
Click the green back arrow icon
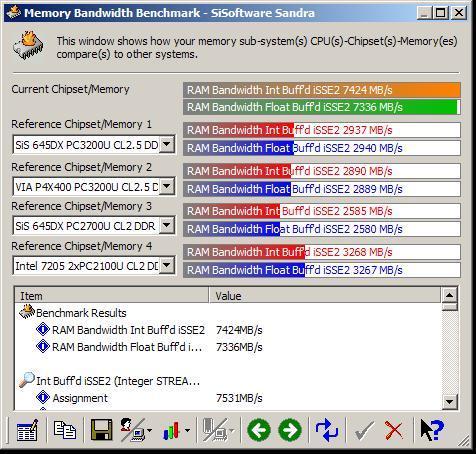point(259,430)
